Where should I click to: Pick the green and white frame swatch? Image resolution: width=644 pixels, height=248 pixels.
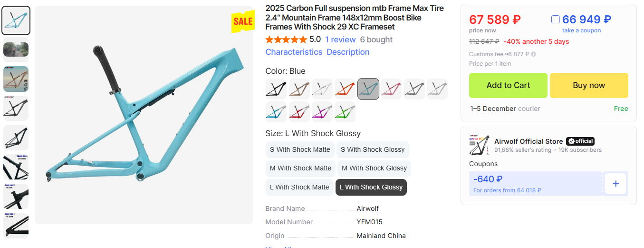click(x=345, y=112)
